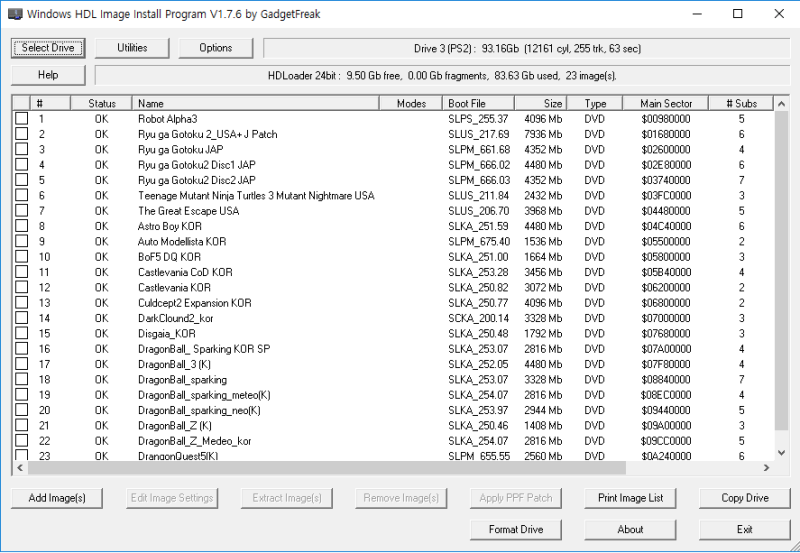Toggle checkbox for The Great Escape USA
800x553 pixels.
click(21, 211)
